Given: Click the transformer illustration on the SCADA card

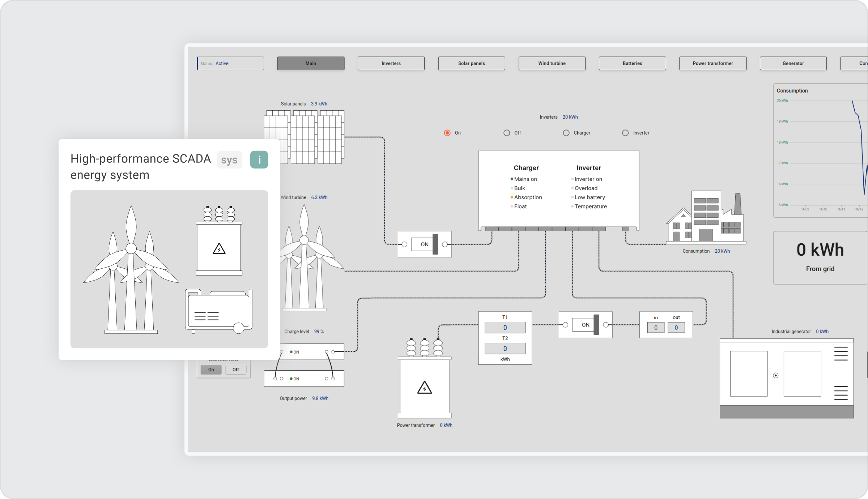Looking at the screenshot, I should point(219,240).
